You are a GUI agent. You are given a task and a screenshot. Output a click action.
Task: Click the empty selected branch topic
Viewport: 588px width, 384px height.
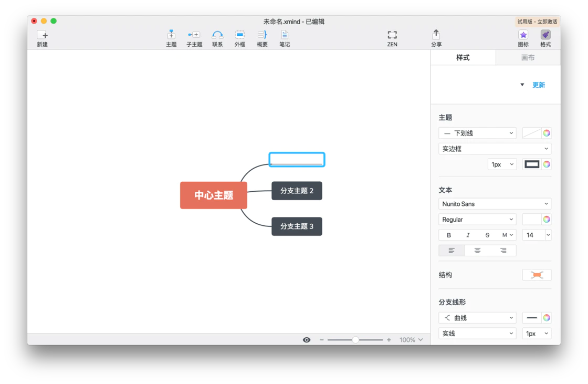tap(297, 160)
